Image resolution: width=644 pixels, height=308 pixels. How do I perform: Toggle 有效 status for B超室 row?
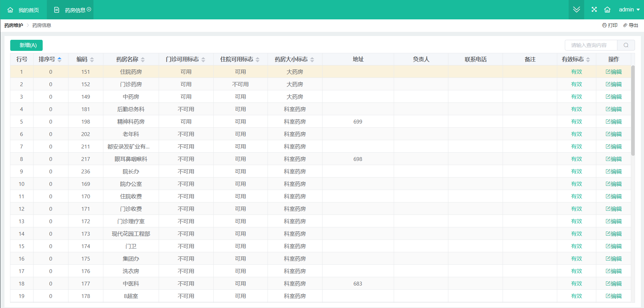click(577, 296)
